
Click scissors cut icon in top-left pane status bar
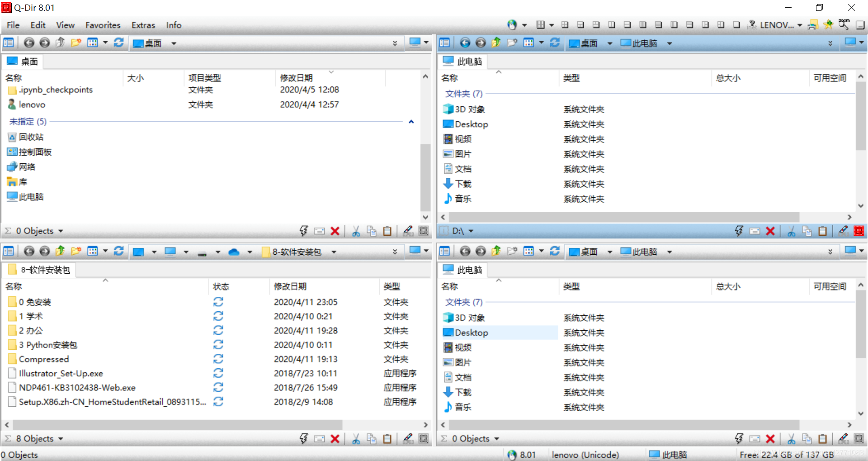click(356, 231)
